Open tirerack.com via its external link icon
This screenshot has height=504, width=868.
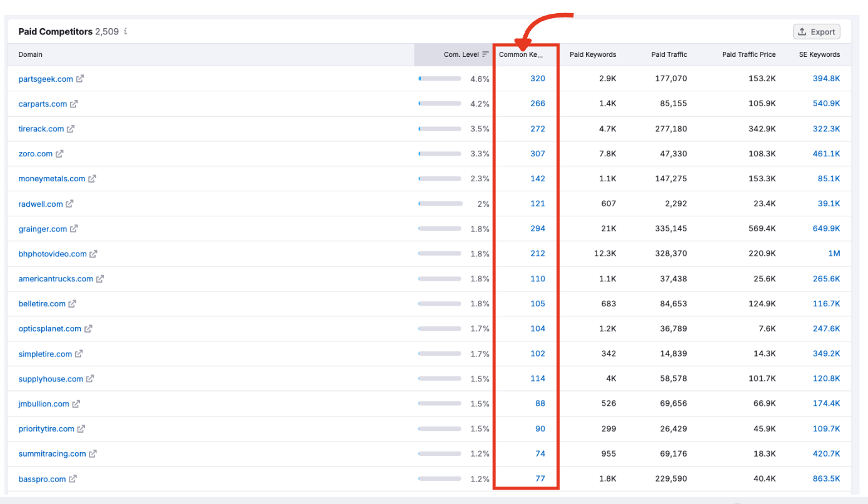70,128
